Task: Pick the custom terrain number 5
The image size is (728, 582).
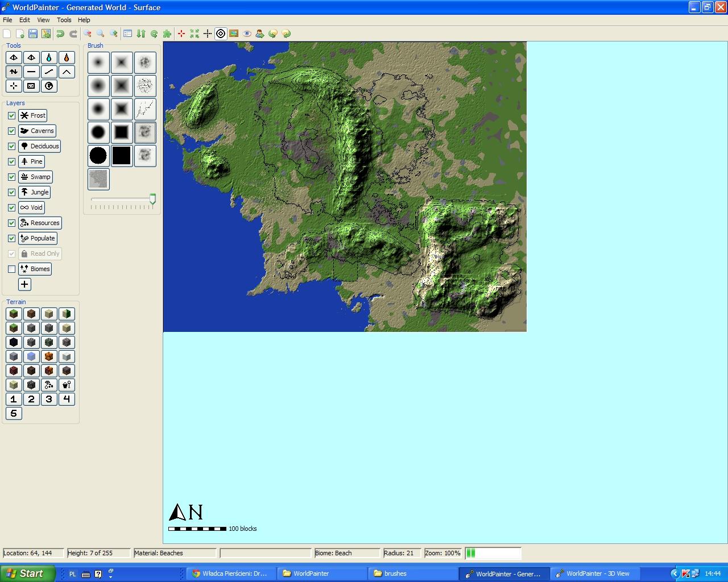Action: click(14, 413)
